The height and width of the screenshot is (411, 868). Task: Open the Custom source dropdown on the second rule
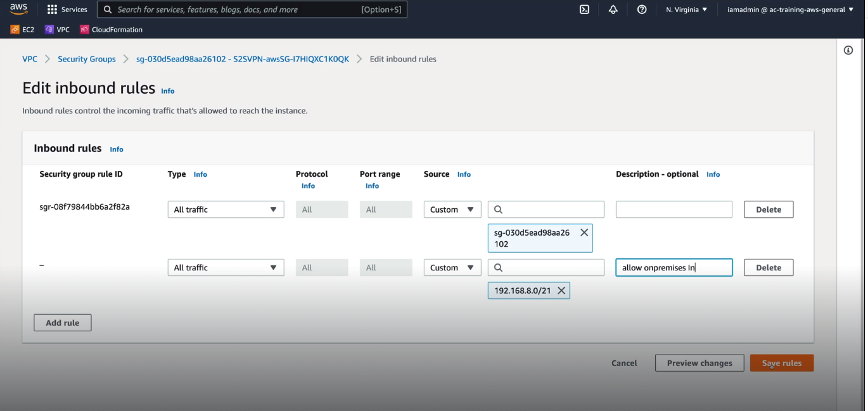[452, 267]
